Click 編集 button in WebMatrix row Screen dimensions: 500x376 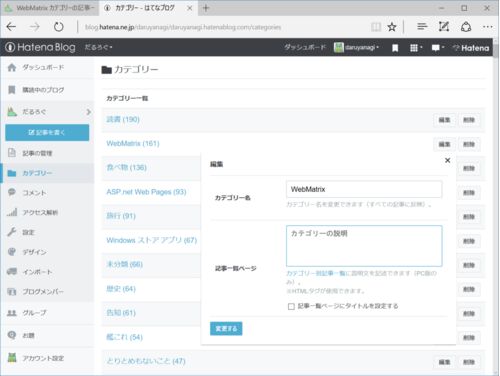444,144
